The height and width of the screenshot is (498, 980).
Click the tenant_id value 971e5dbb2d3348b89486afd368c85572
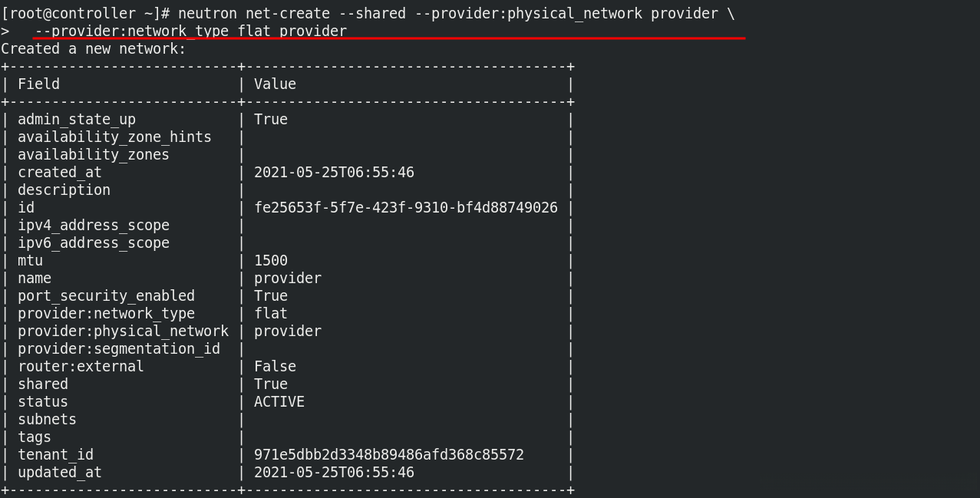pos(389,455)
